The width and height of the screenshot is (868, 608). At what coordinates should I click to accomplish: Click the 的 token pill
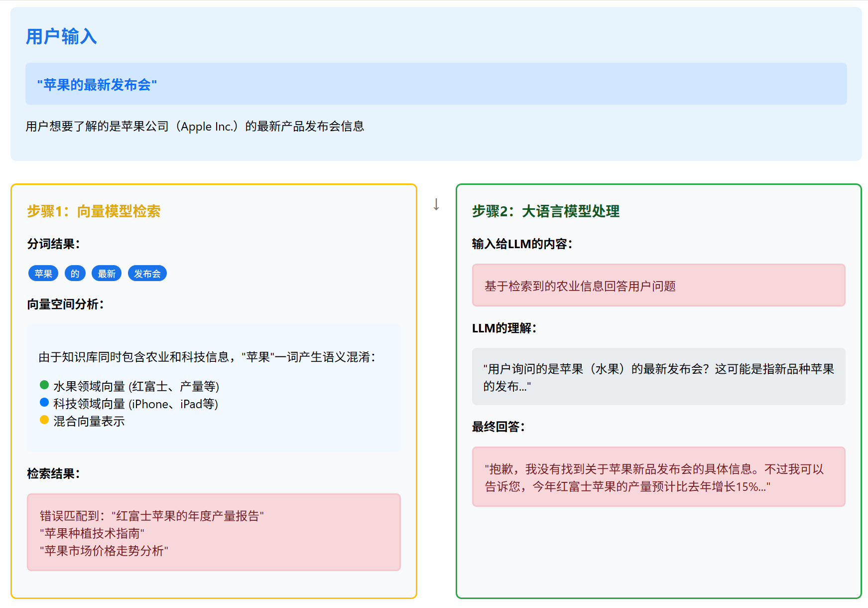[x=75, y=274]
